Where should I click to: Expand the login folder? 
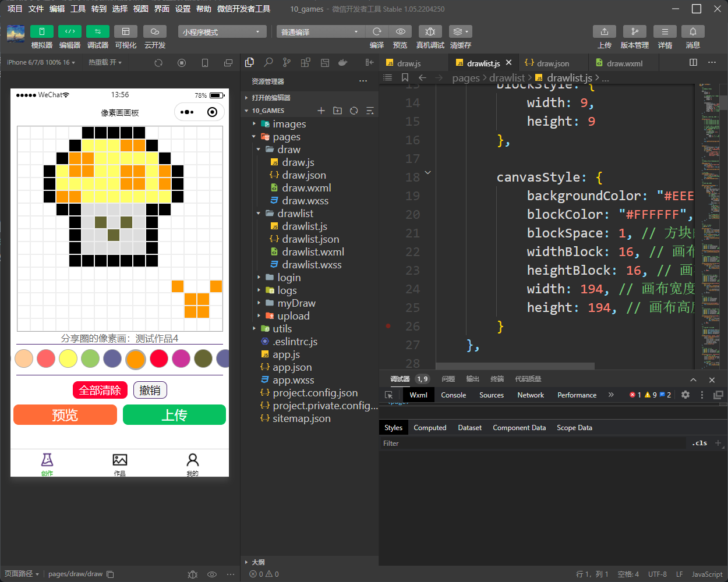coord(289,278)
